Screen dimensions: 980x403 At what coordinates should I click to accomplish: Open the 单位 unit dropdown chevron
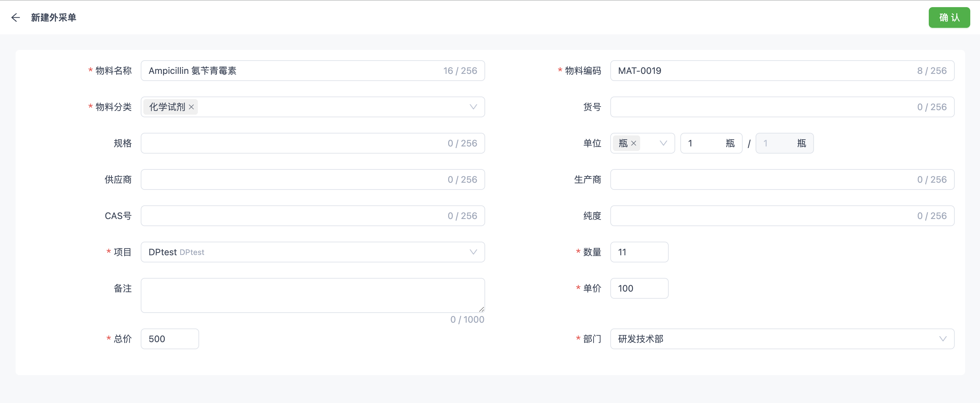(x=663, y=143)
